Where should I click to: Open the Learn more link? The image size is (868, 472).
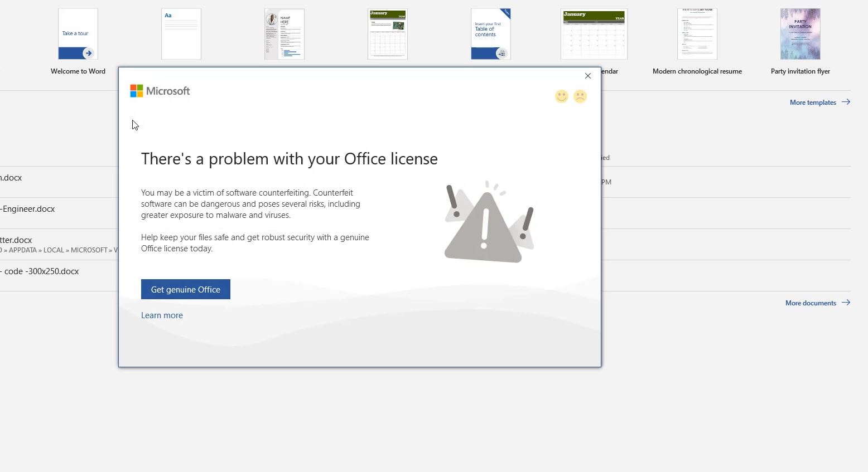(162, 315)
